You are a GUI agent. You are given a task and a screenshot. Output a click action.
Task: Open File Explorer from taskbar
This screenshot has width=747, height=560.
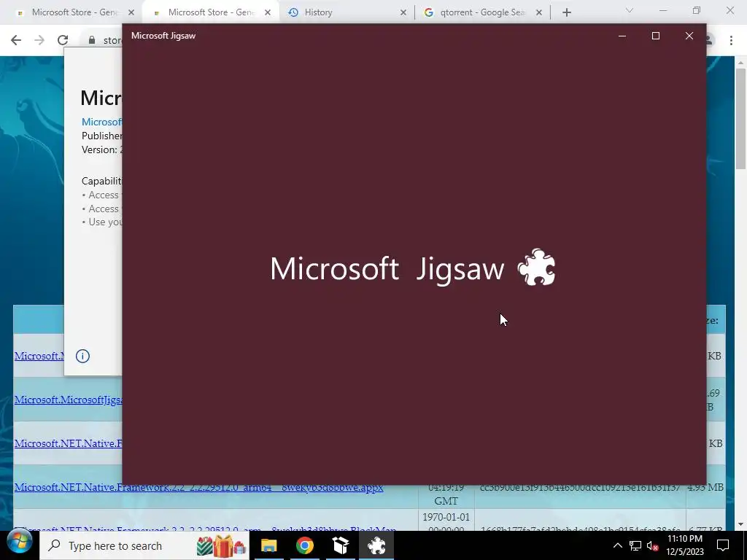[268, 545]
